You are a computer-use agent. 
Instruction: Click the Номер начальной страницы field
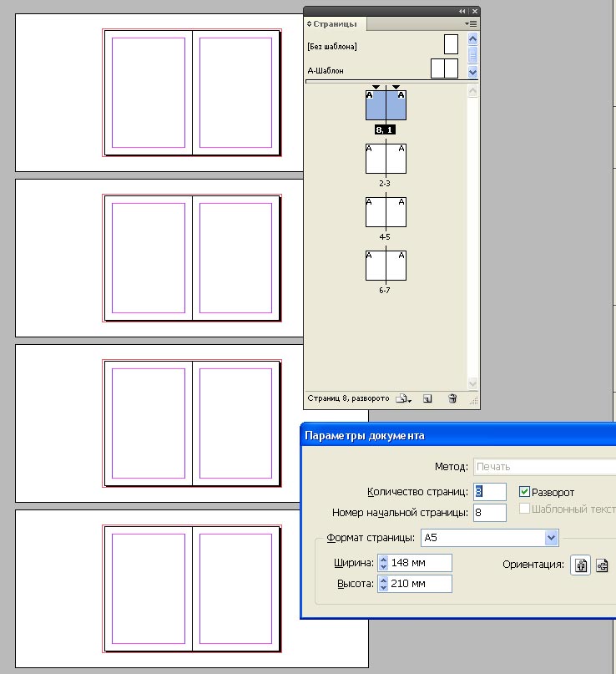pos(490,513)
